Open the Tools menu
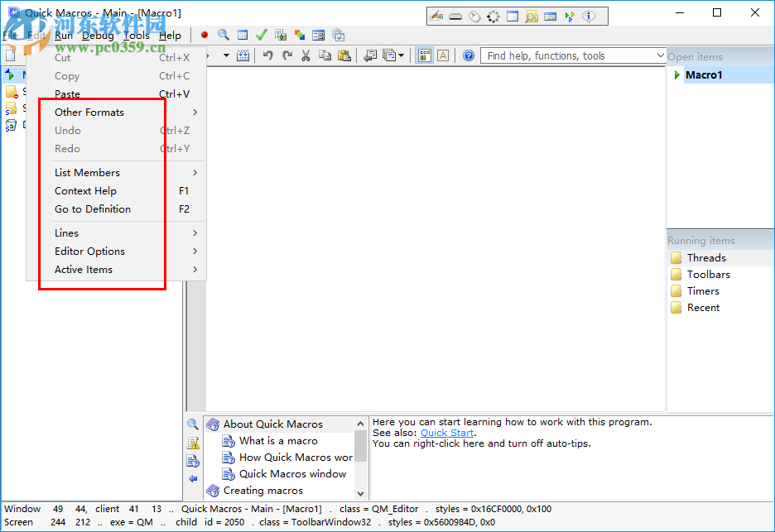 [x=137, y=35]
